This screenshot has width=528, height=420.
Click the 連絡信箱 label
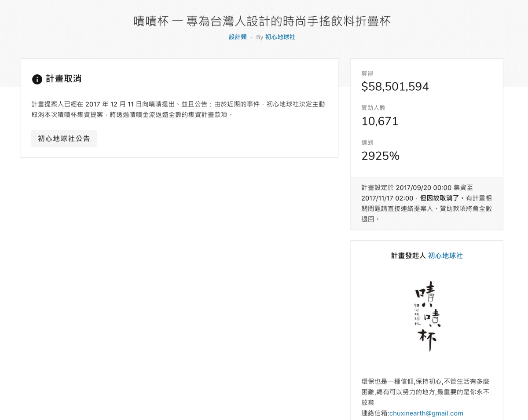pos(375,413)
